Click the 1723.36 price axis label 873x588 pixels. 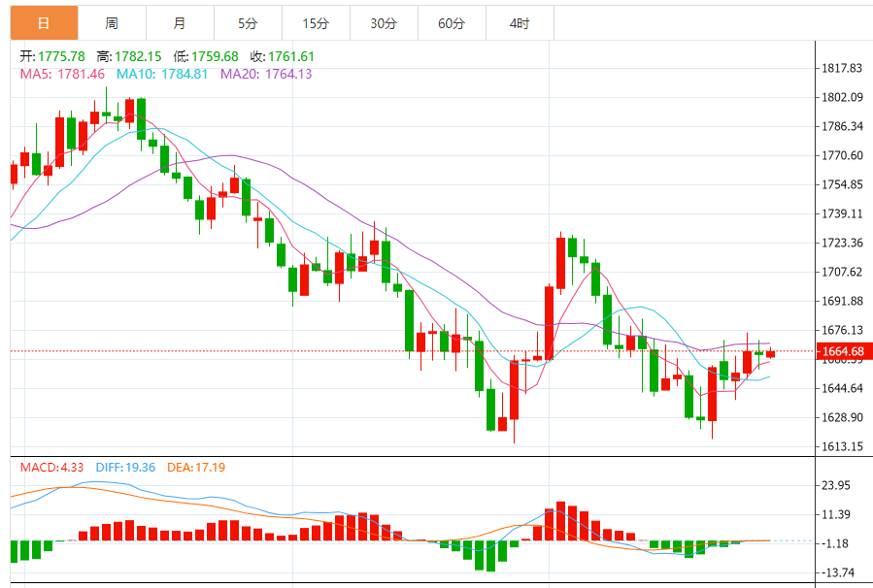842,243
